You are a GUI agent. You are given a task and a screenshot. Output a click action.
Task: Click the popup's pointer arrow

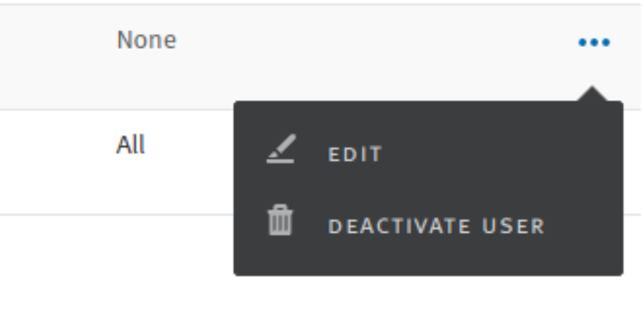tap(592, 93)
